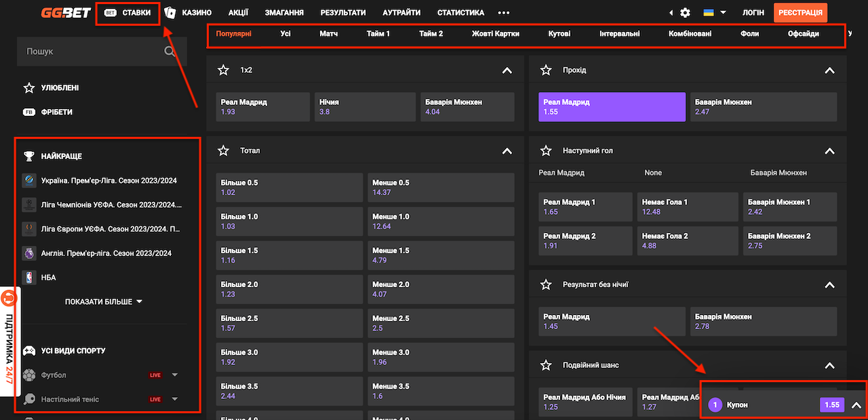The image size is (868, 420).
Task: Favorite the Тотал market with star
Action: [223, 151]
